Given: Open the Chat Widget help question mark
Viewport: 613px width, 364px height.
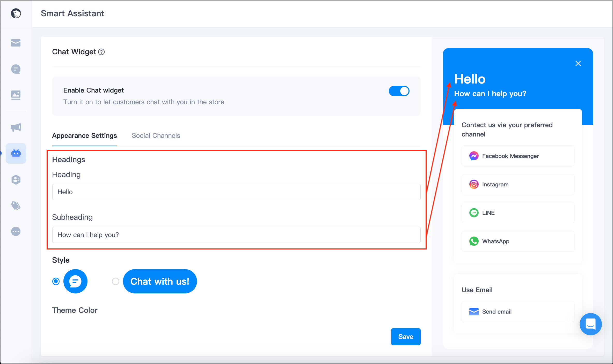Looking at the screenshot, I should [x=101, y=52].
